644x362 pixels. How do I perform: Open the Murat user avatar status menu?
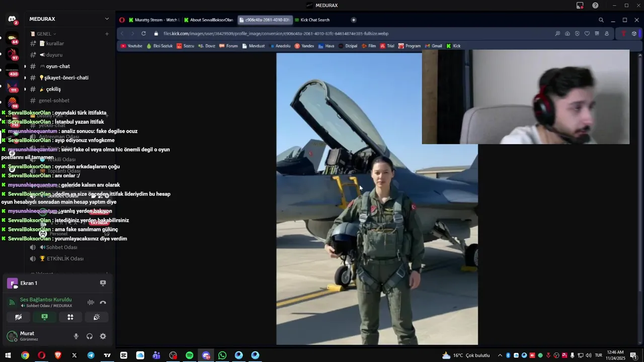pyautogui.click(x=12, y=336)
